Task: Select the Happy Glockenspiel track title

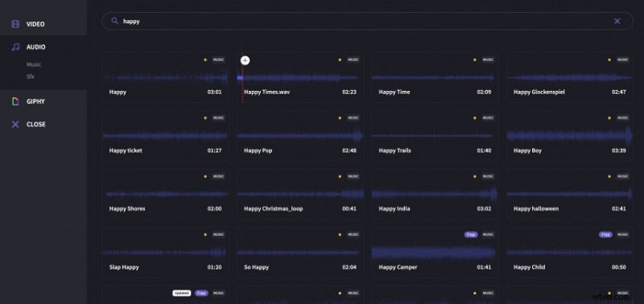Action: click(539, 92)
